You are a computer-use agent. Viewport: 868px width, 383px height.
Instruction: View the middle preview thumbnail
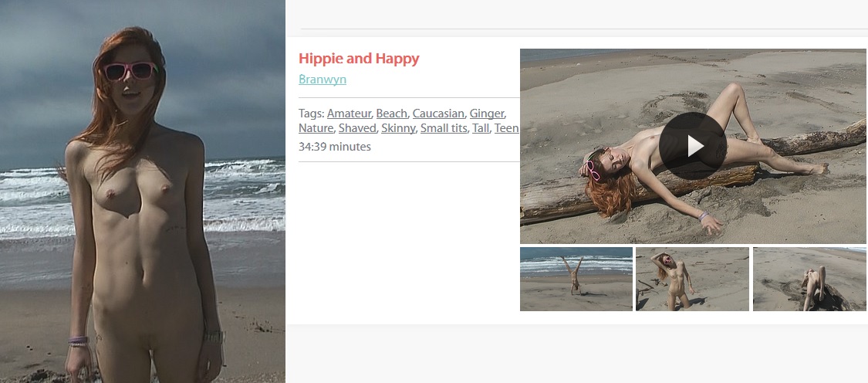(x=693, y=279)
